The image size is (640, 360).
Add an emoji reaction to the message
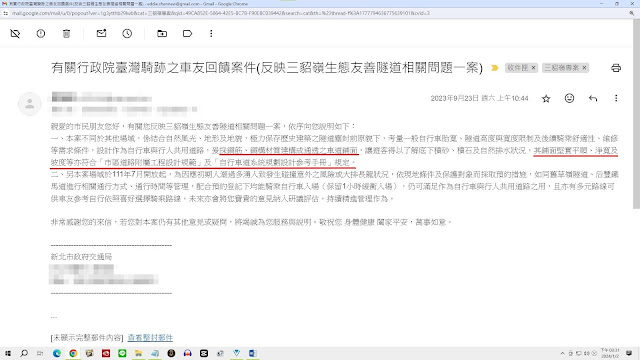pos(569,98)
